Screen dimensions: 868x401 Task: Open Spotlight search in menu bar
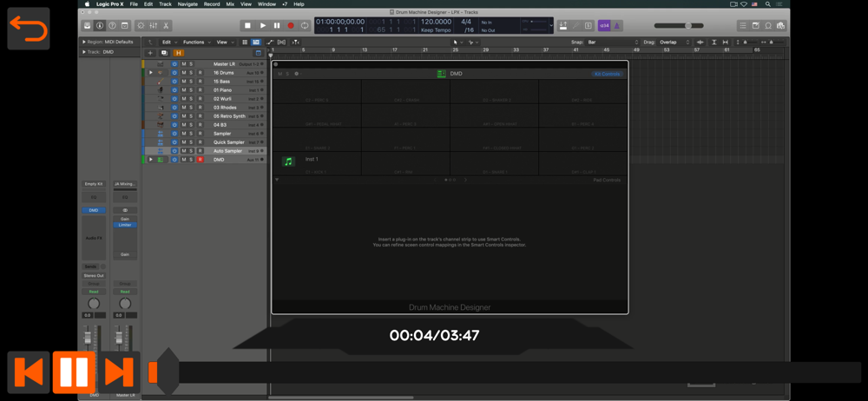click(x=766, y=3)
